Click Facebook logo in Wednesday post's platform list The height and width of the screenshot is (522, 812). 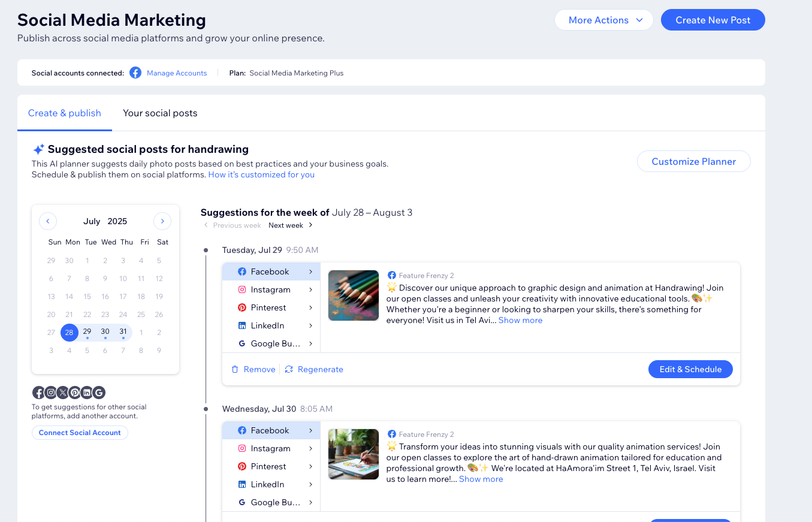click(x=242, y=430)
